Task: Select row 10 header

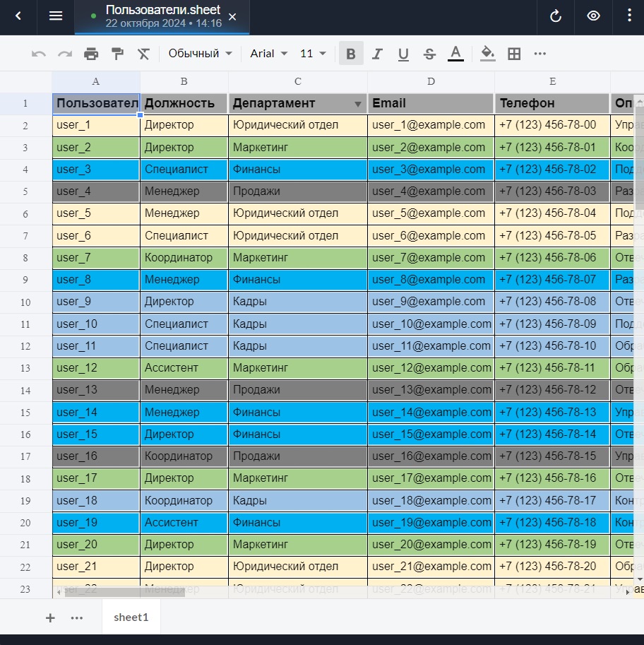Action: [x=25, y=302]
